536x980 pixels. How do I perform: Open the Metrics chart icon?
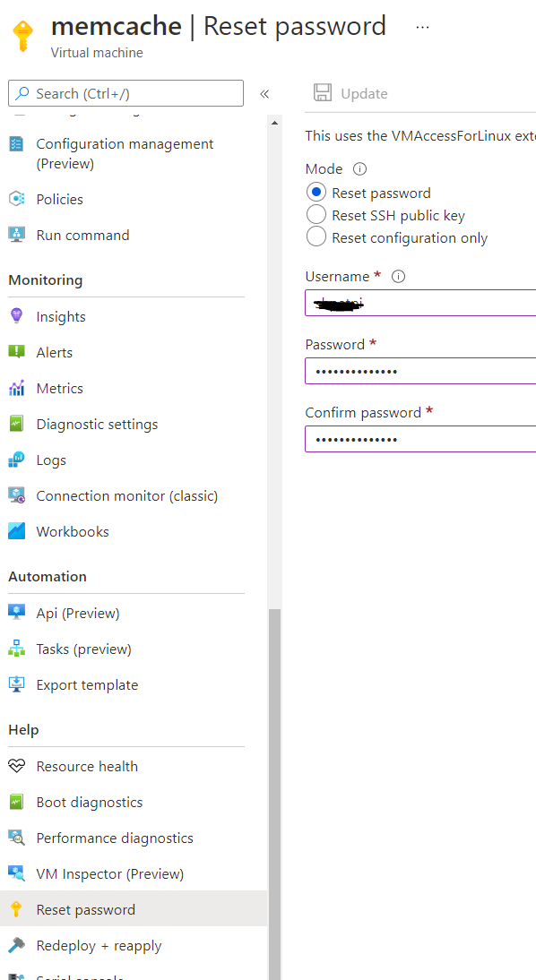tap(17, 388)
